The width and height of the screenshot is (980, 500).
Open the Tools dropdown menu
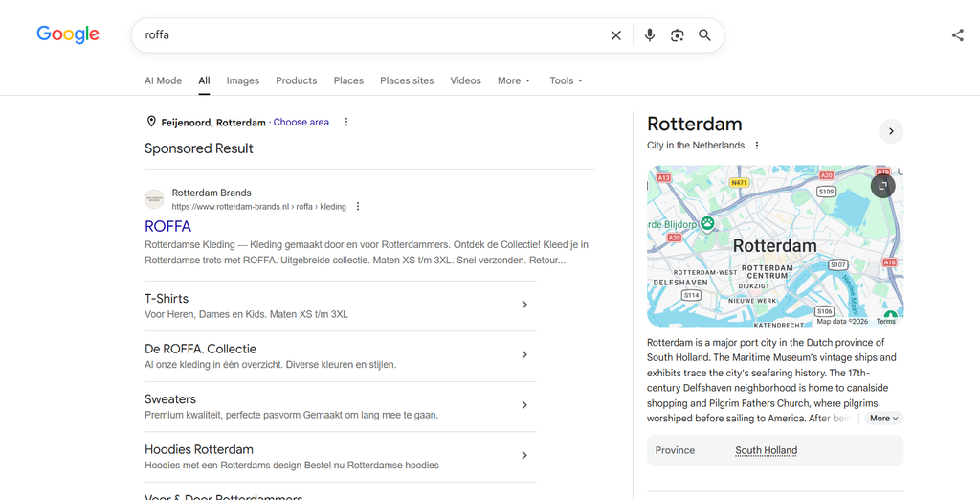tap(566, 80)
